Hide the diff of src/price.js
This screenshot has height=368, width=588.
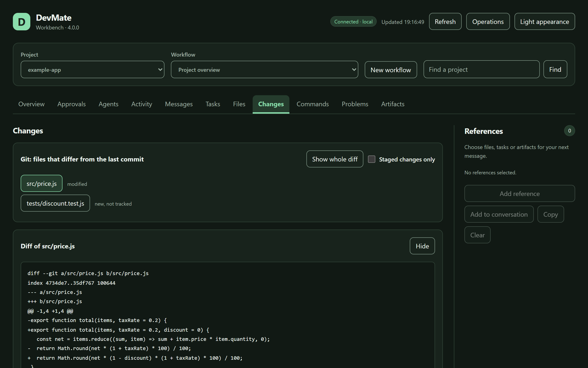pos(422,246)
